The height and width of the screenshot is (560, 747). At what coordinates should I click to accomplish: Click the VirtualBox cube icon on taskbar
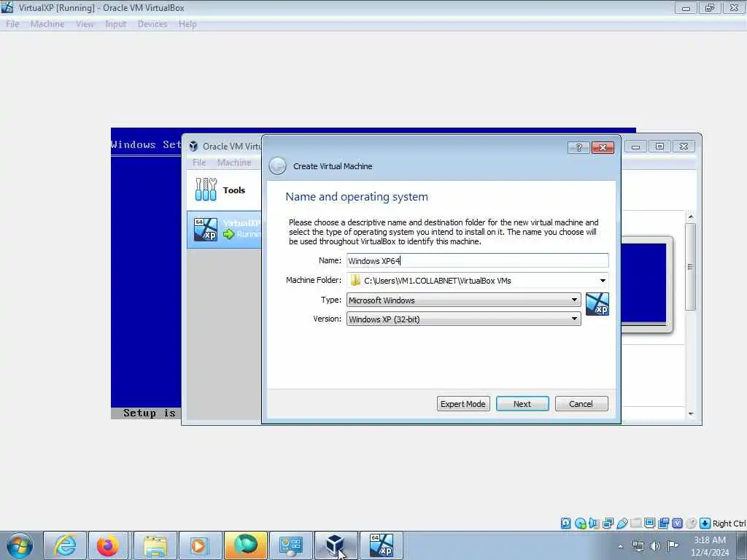coord(336,545)
